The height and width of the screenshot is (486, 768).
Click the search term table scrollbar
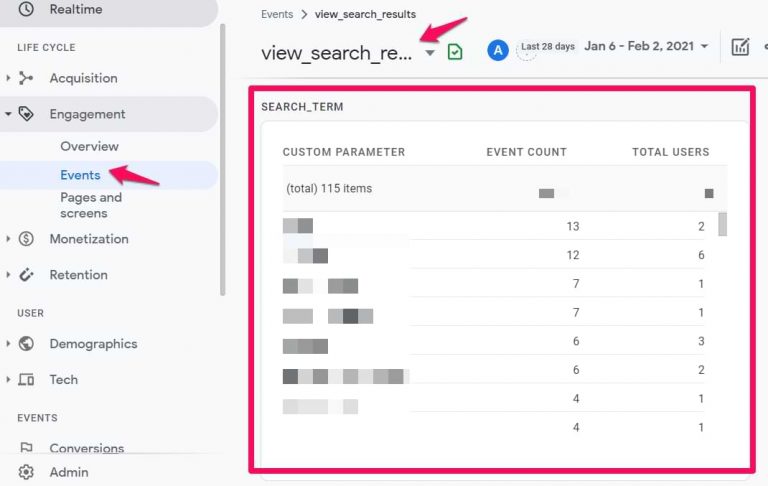point(722,223)
